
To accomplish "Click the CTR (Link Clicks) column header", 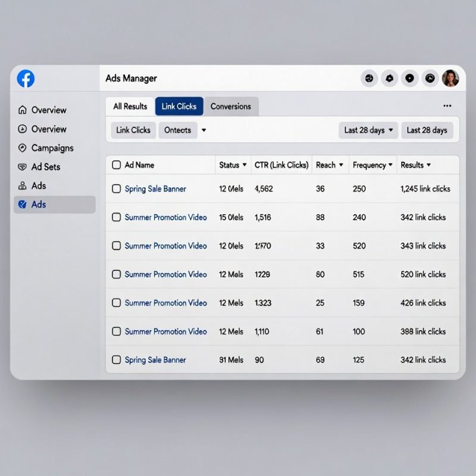I will pyautogui.click(x=281, y=165).
